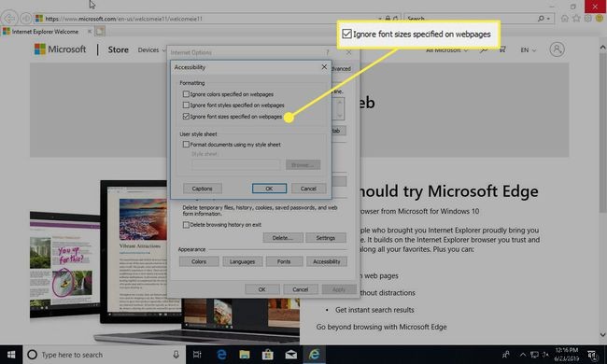
Task: Open Microsoft Store from the taskbar
Action: click(x=267, y=355)
